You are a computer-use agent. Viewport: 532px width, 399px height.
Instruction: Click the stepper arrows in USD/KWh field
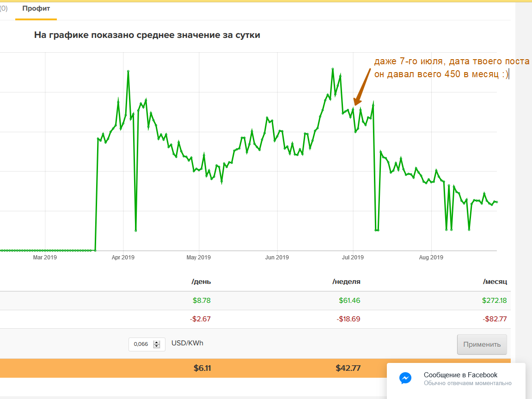tap(157, 344)
